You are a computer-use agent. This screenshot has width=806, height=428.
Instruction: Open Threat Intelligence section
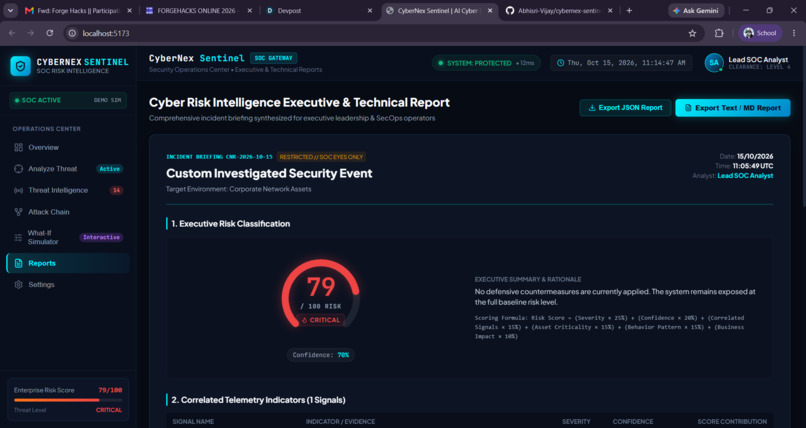[68, 190]
